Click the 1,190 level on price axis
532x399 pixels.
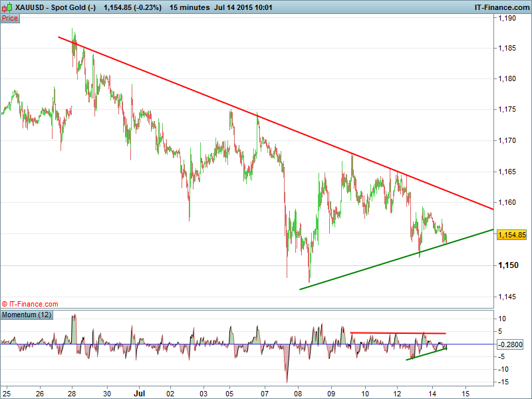click(x=507, y=19)
